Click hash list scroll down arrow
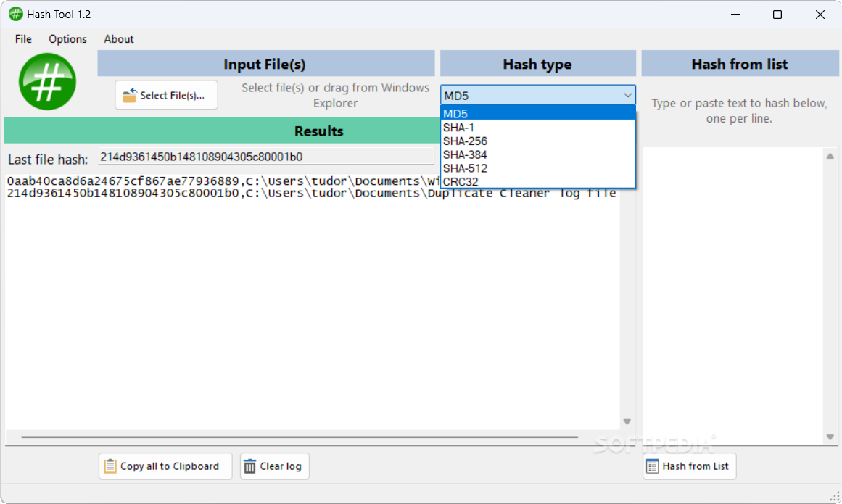The image size is (842, 504). [x=830, y=437]
